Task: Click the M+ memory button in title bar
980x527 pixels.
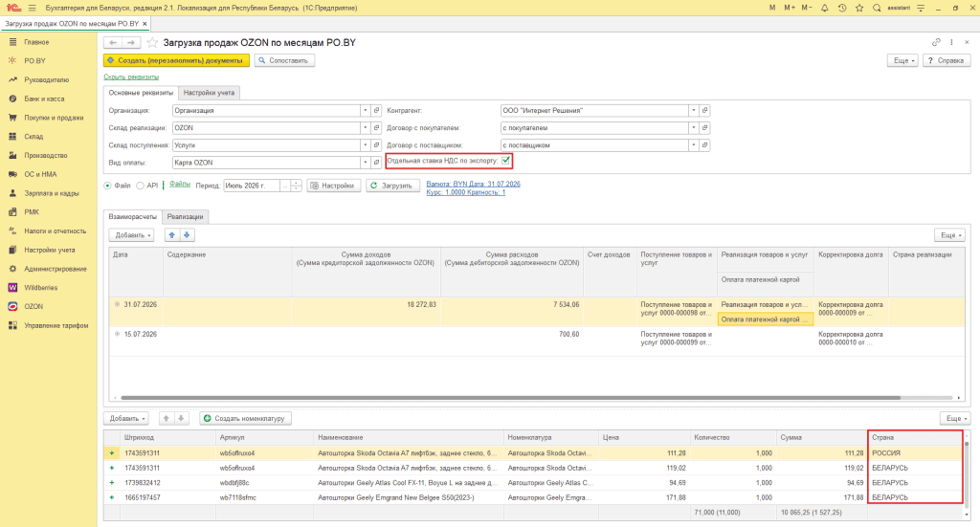Action: click(790, 8)
